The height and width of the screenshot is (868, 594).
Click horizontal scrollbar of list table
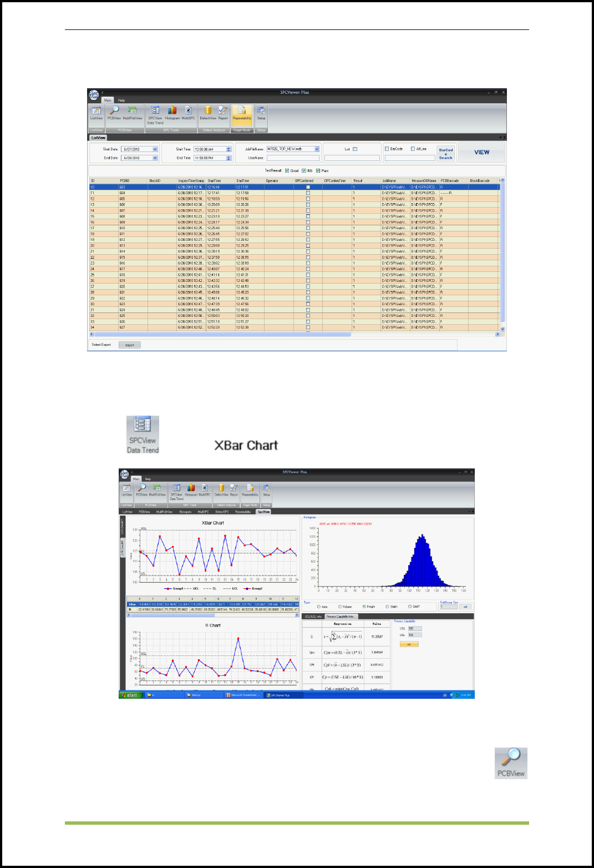coord(295,334)
